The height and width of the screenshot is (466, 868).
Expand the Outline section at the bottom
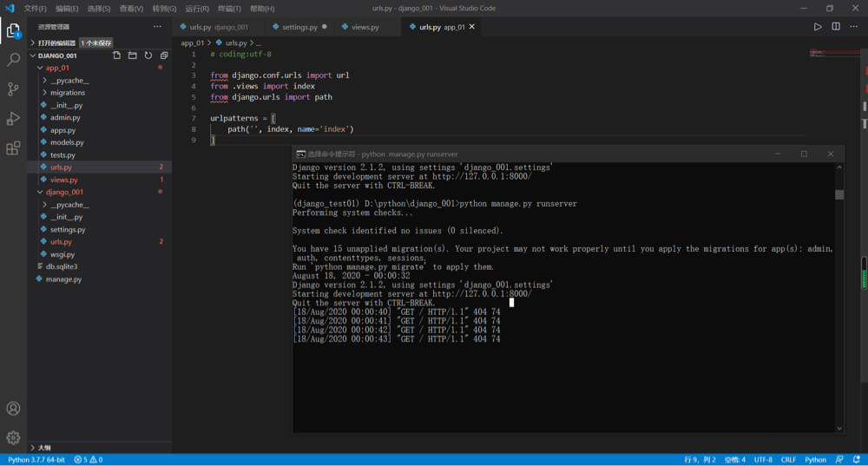[x=100, y=448]
